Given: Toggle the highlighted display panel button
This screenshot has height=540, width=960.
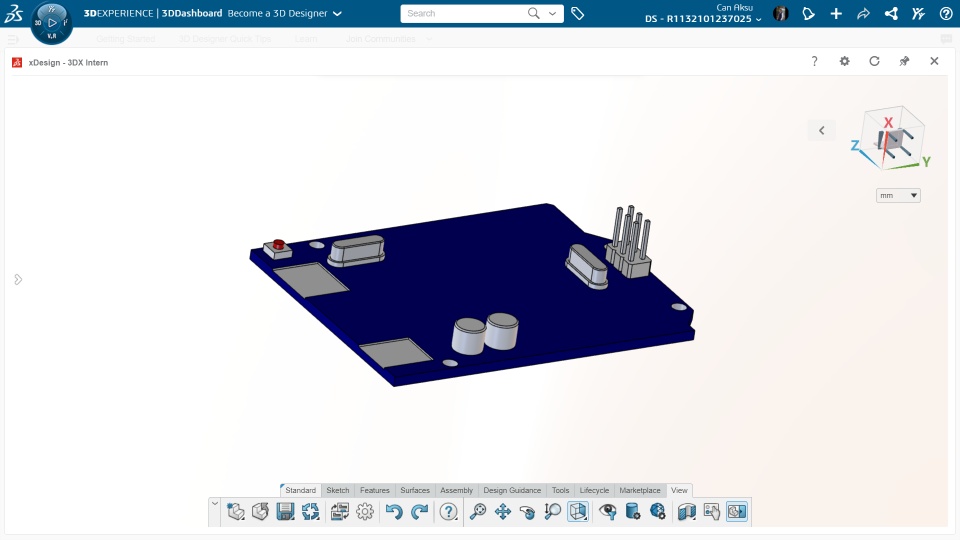Looking at the screenshot, I should (737, 511).
